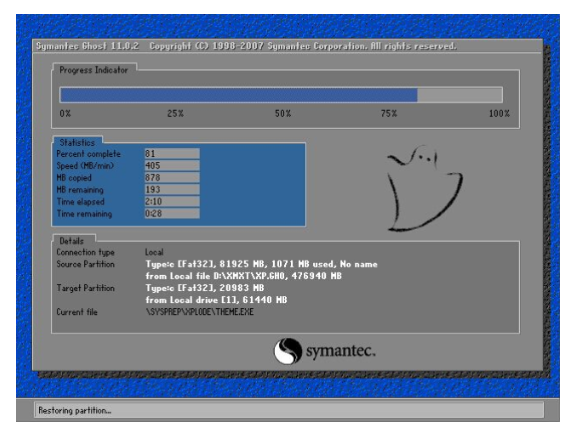Click the 'from Local drive [1], 61440 MB' line
The width and height of the screenshot is (567, 431).
click(x=216, y=300)
